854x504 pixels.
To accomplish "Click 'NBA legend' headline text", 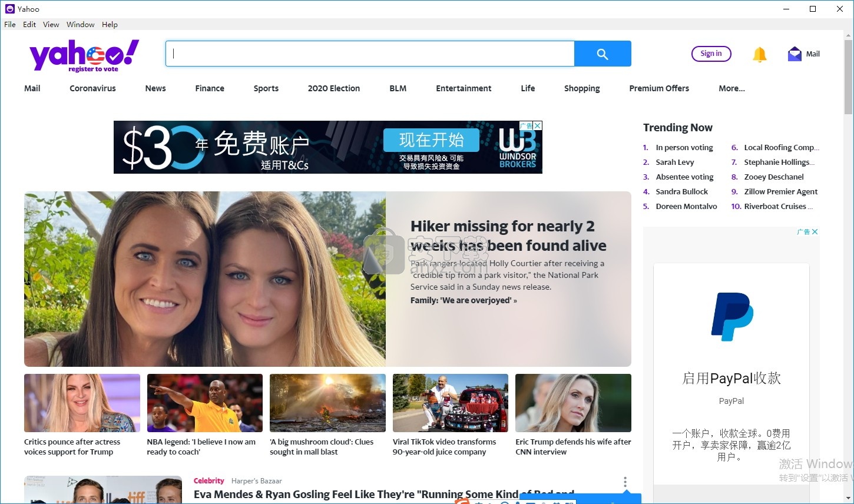I will (x=201, y=447).
